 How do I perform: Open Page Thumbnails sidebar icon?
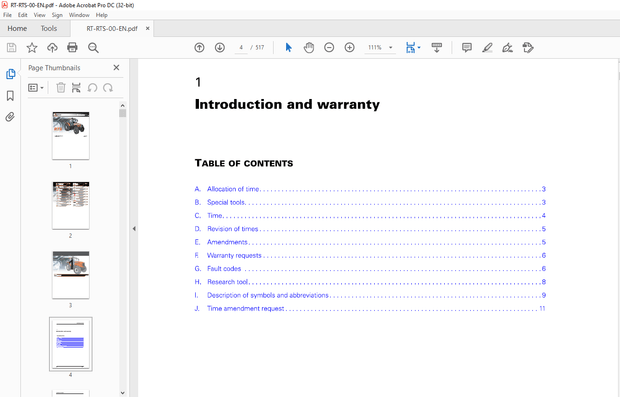tap(10, 74)
